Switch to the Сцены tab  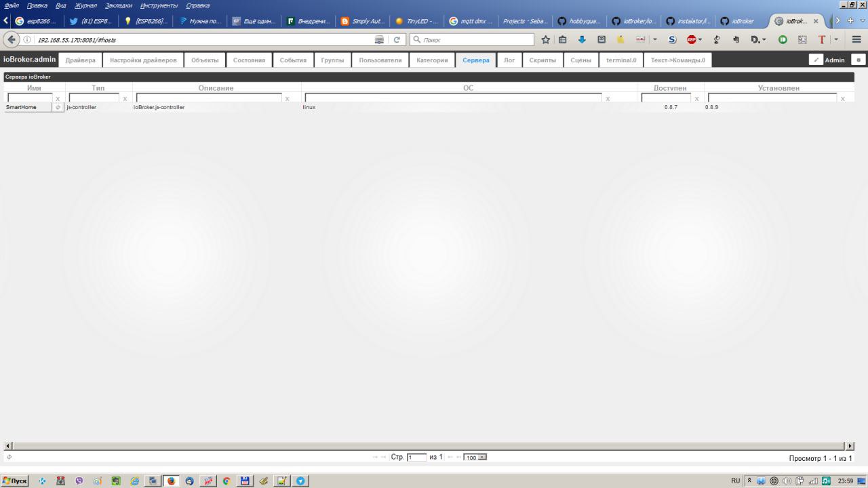(581, 60)
